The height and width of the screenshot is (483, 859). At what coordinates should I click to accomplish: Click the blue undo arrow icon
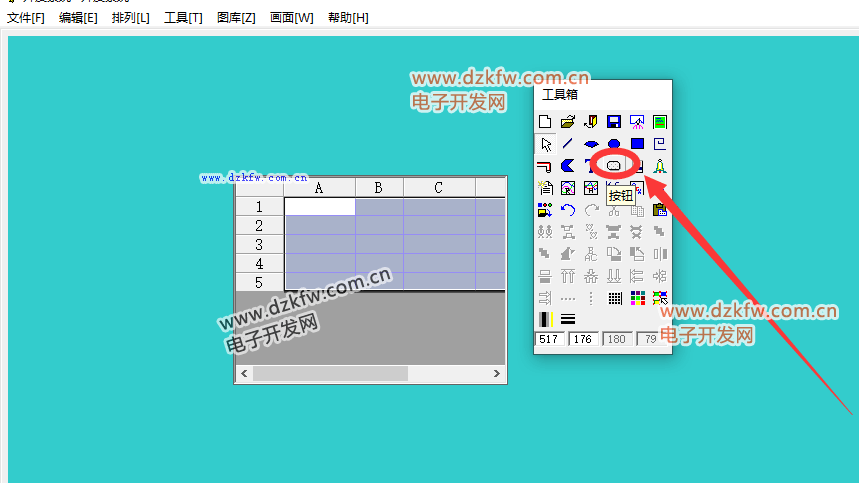pyautogui.click(x=568, y=210)
